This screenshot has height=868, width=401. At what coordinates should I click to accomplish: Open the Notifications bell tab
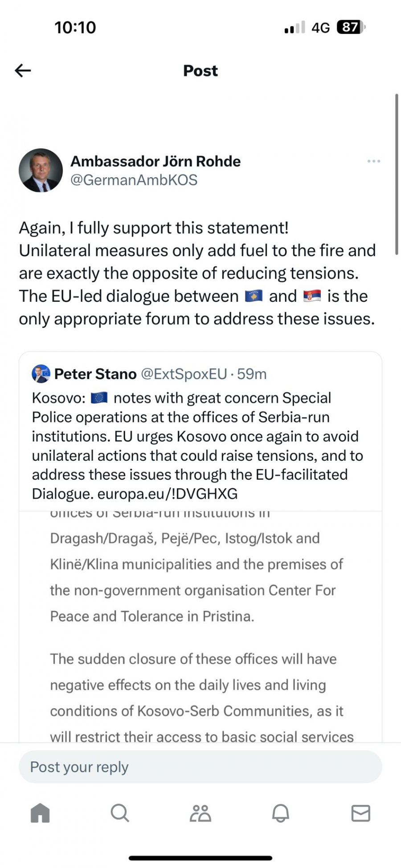(281, 813)
